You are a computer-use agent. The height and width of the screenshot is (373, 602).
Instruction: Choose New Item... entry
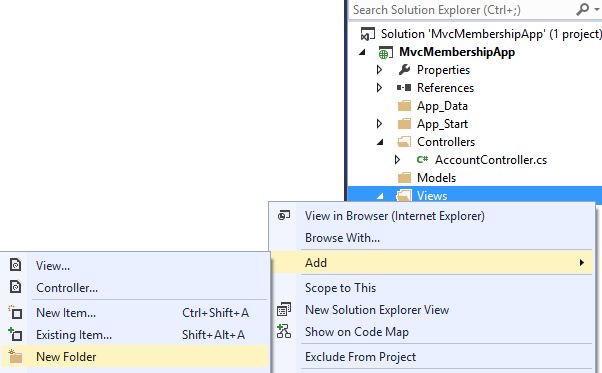(x=66, y=312)
